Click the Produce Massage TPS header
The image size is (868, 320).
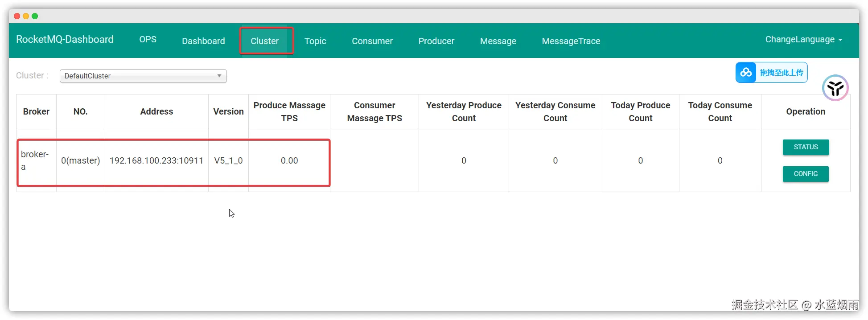coord(289,111)
